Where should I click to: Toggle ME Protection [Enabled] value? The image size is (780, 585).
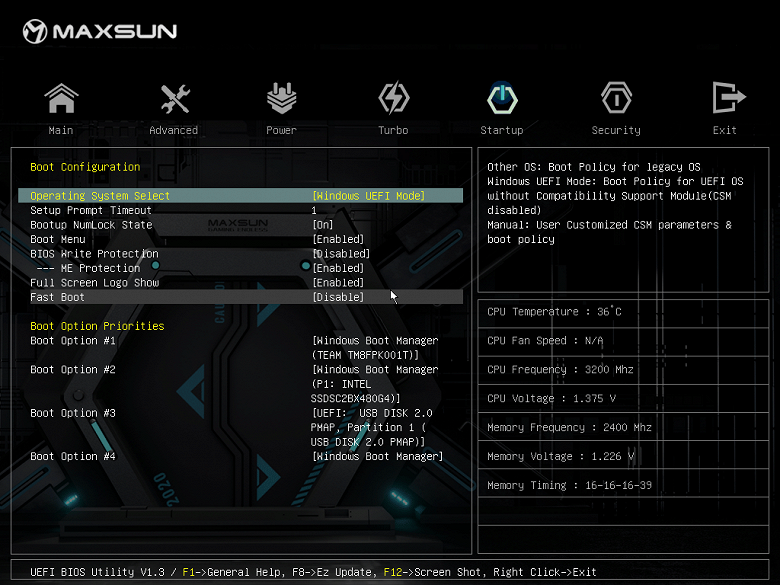click(x=338, y=268)
